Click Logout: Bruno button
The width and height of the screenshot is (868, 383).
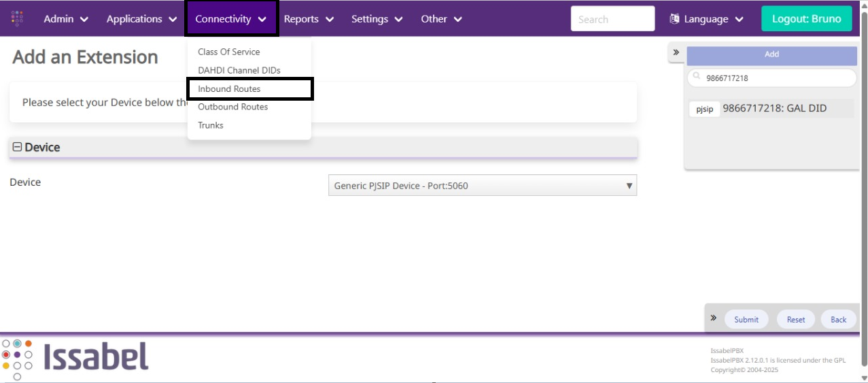(806, 19)
